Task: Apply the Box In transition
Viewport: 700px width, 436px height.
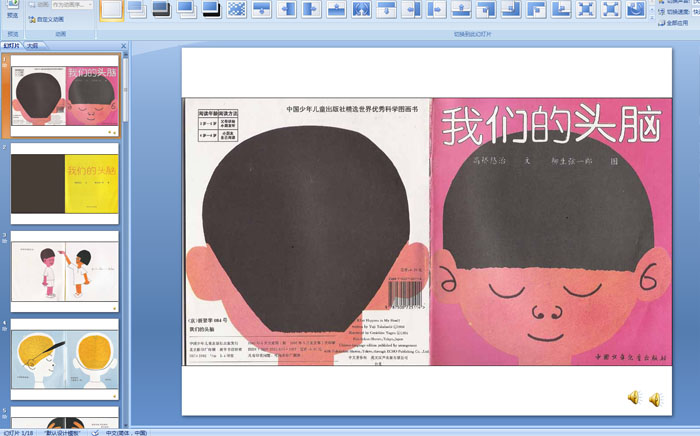Action: [587, 9]
